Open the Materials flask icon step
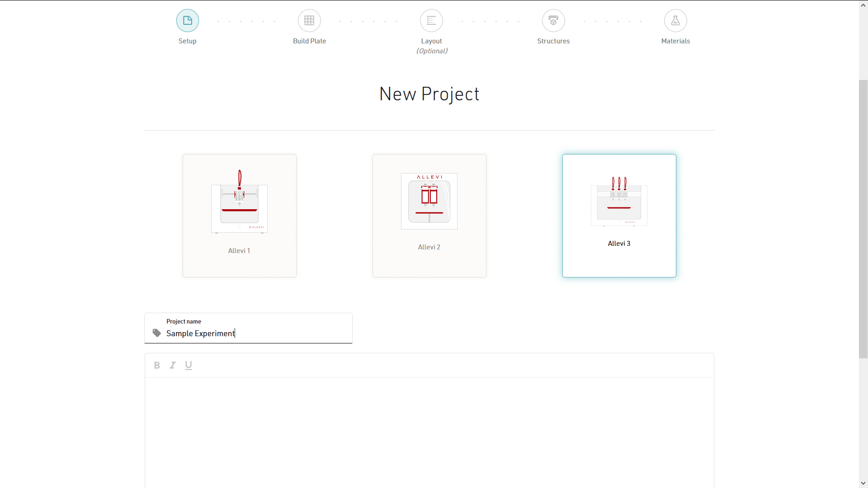The width and height of the screenshot is (868, 488). coord(676,21)
